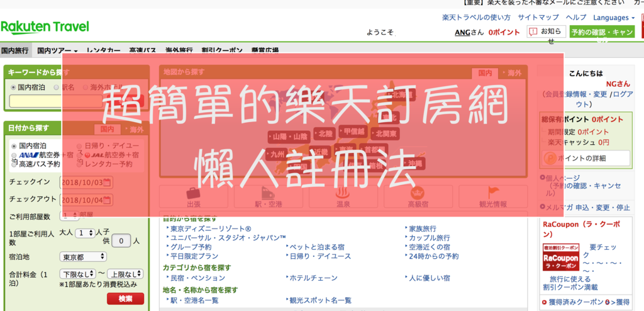The image size is (644, 311).
Task: Open the 上限なし maximum price dropdown
Action: (x=125, y=274)
